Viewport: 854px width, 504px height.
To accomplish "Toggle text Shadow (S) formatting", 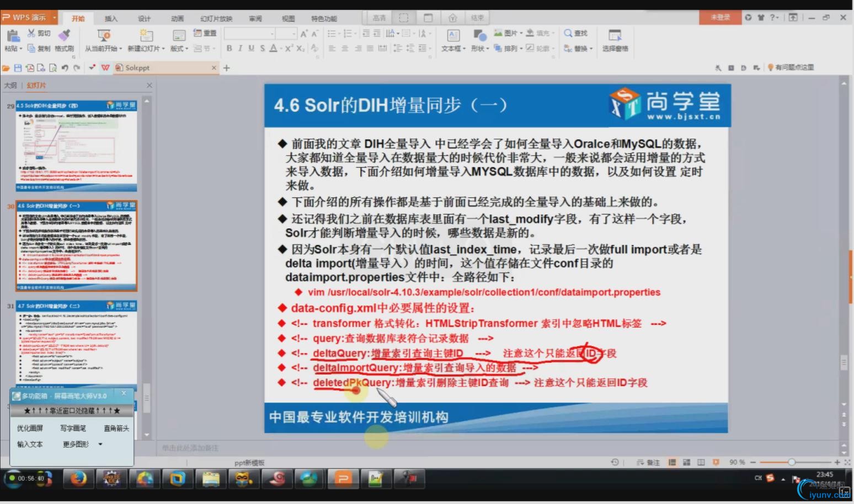I will tap(262, 49).
